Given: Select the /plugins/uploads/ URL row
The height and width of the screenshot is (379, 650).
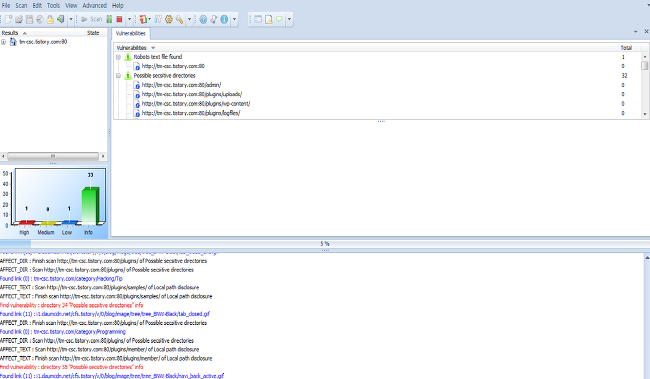Looking at the screenshot, I should point(377,94).
